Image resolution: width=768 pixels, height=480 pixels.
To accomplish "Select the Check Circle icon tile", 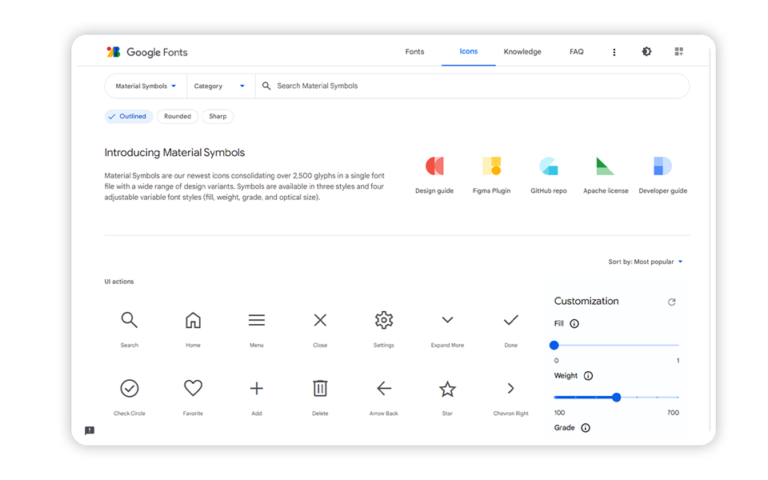I will point(129,397).
